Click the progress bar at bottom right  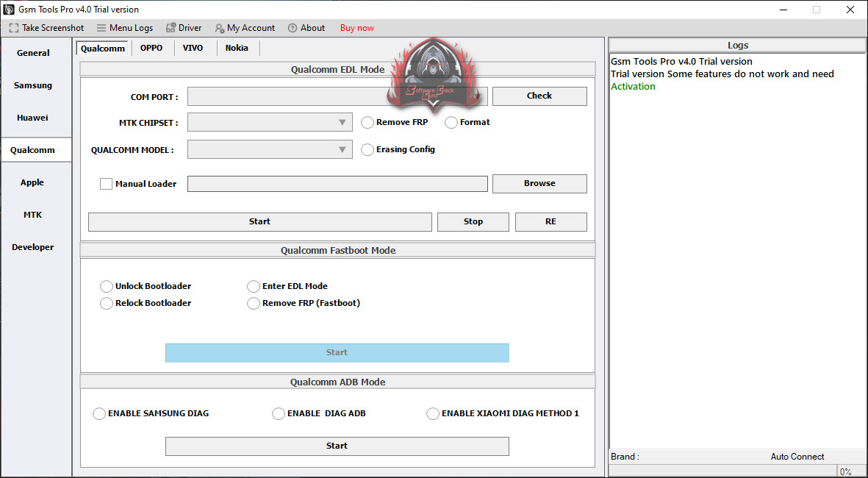[x=722, y=471]
